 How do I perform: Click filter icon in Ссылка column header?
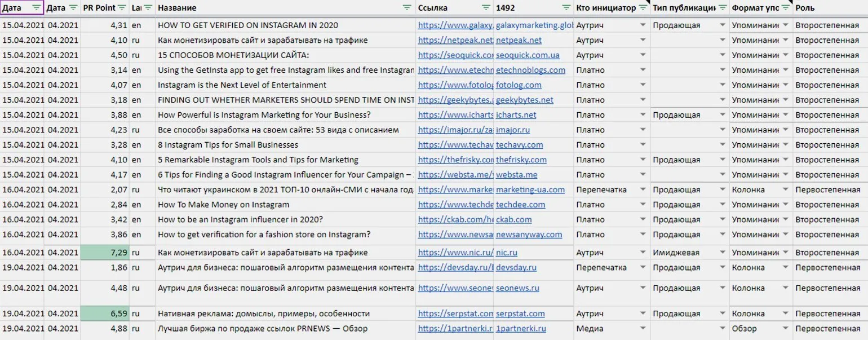coord(486,8)
